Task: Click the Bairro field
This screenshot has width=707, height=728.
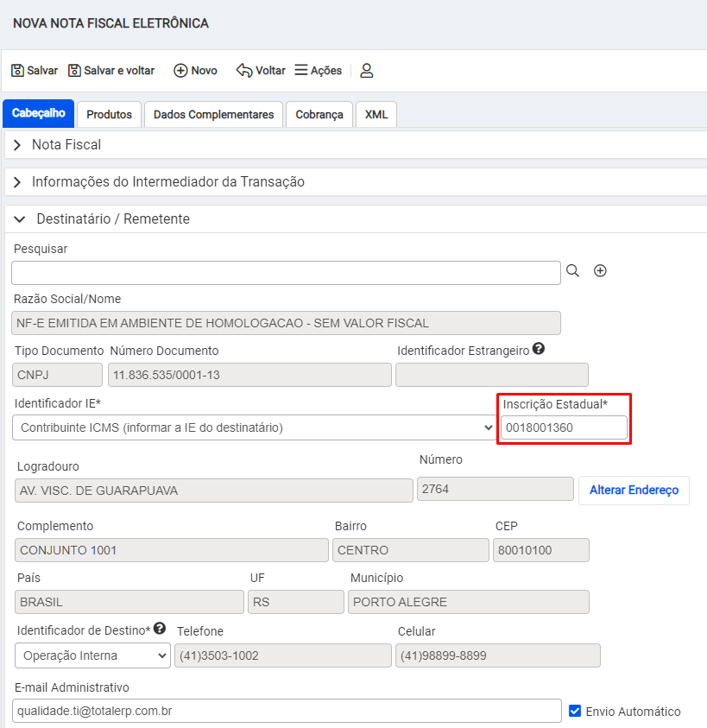Action: coord(411,550)
